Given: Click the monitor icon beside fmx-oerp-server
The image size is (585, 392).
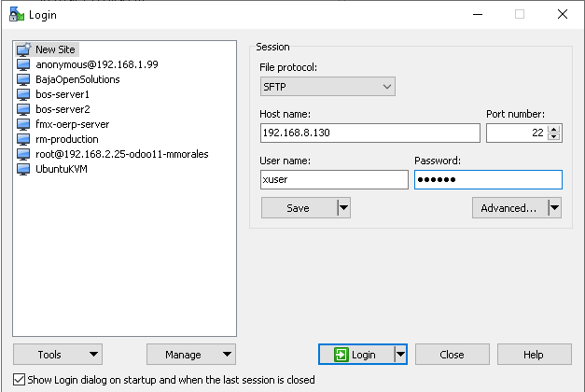Looking at the screenshot, I should (x=23, y=124).
